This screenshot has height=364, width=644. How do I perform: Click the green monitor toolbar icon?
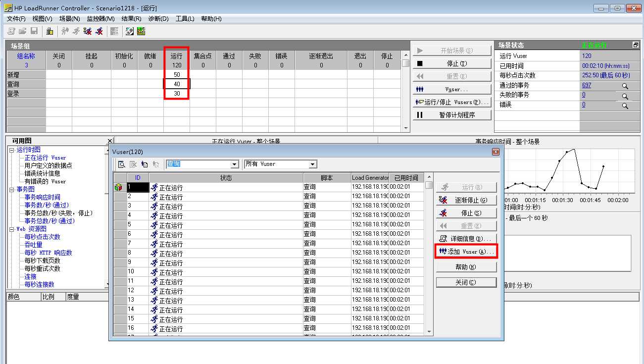(141, 31)
